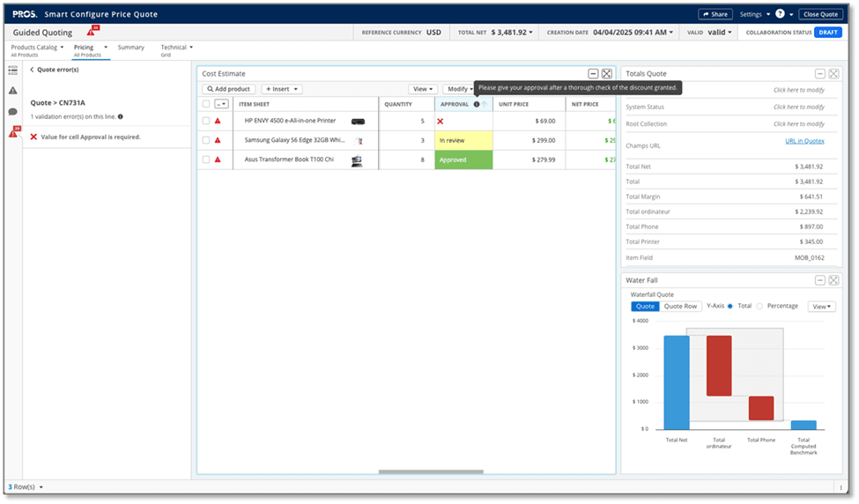The height and width of the screenshot is (504, 859).
Task: Switch waterfall to Quote Row tab
Action: pyautogui.click(x=680, y=307)
